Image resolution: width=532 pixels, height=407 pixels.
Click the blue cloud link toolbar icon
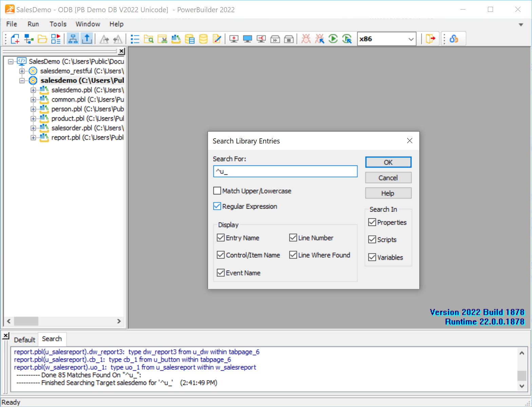click(454, 39)
